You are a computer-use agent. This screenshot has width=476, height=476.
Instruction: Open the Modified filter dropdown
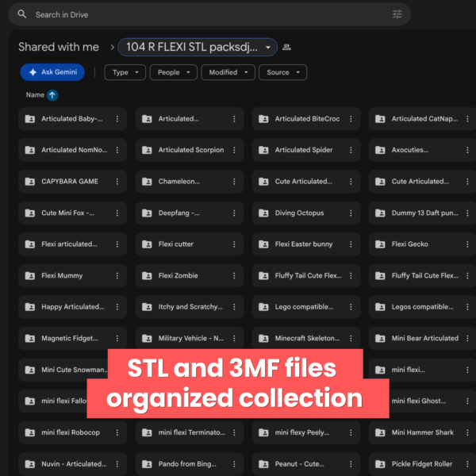228,72
